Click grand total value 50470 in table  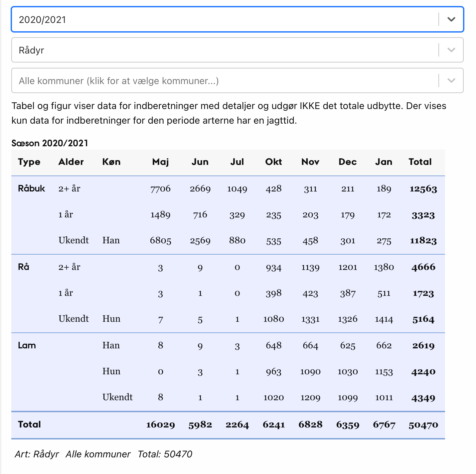point(423,425)
